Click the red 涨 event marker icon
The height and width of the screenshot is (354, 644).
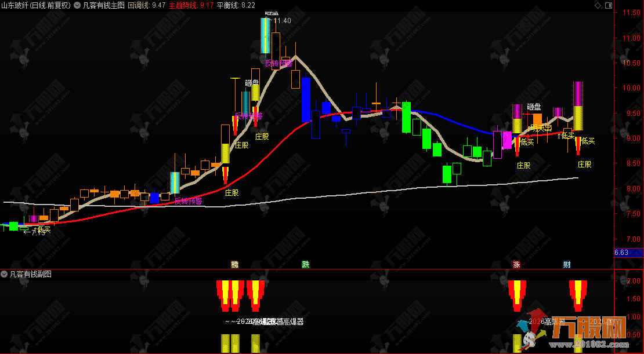(516, 265)
